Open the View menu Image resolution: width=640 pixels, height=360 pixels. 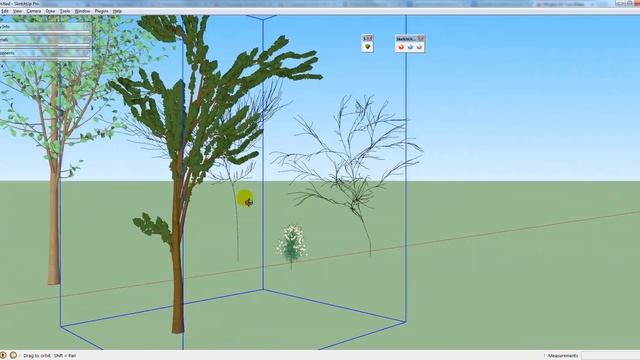pyautogui.click(x=18, y=11)
